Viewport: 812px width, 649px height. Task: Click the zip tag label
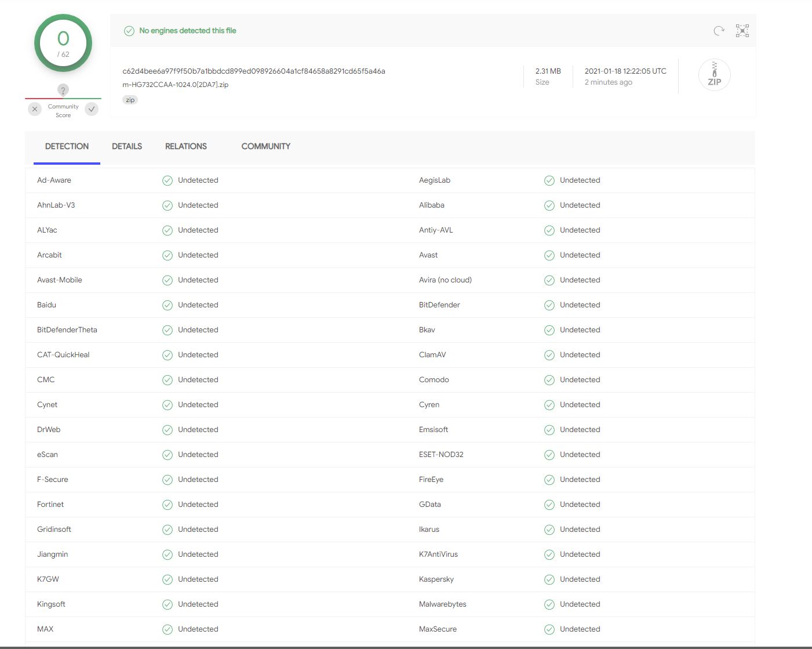(130, 100)
